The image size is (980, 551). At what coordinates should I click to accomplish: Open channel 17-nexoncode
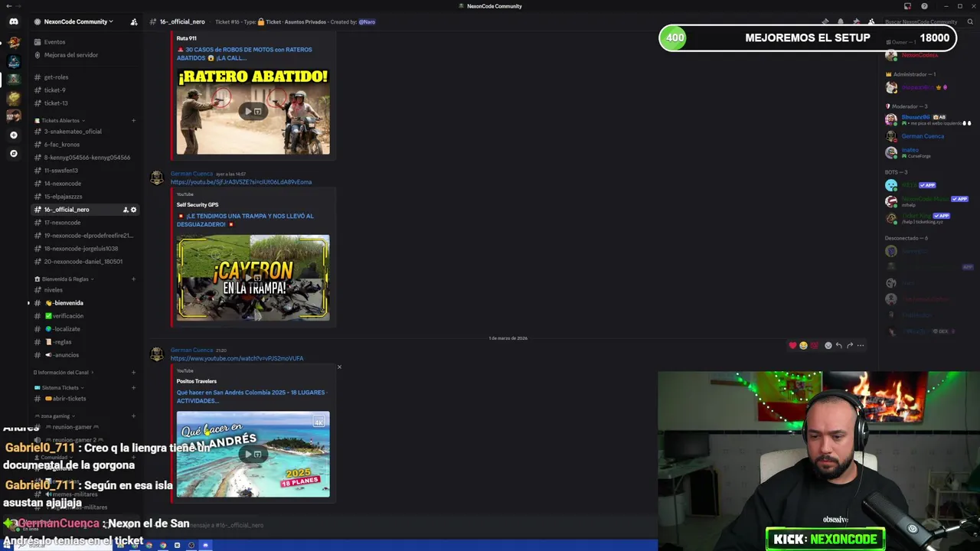62,223
